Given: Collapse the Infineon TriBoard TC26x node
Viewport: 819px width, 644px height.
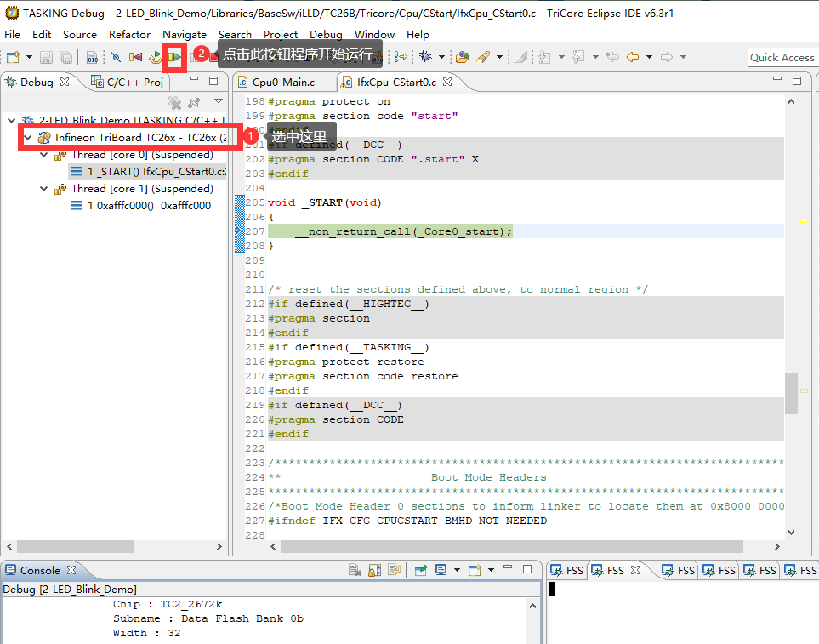Looking at the screenshot, I should tap(28, 137).
